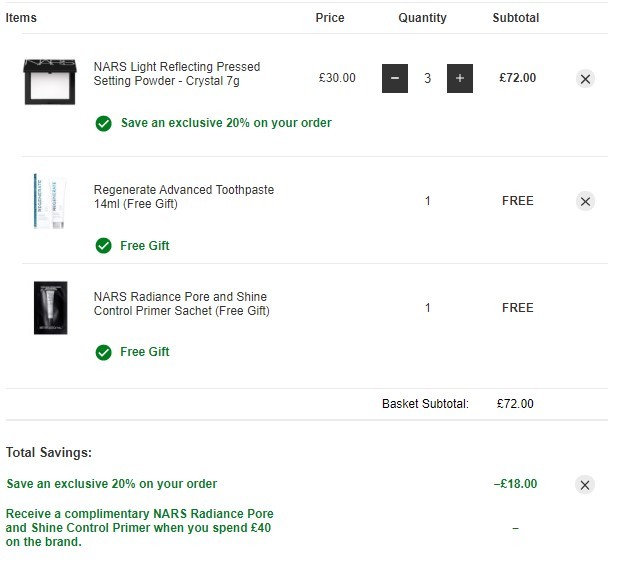Remove NARS Setting Powder from basket
Screen dimensions: 618x570
[585, 79]
